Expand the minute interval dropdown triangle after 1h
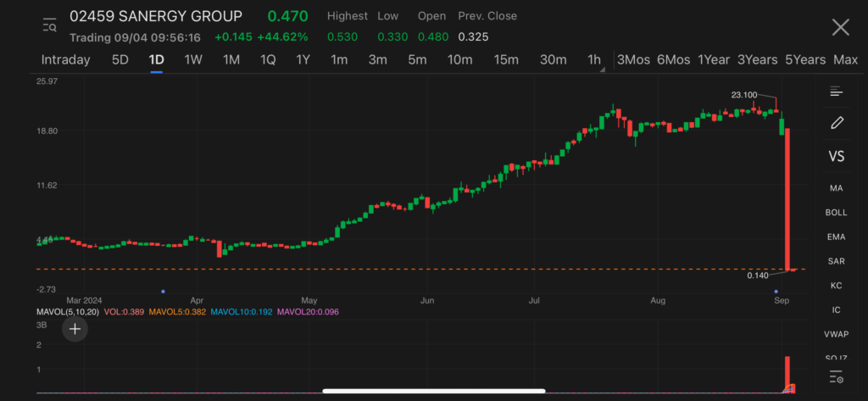This screenshot has height=401, width=868. pyautogui.click(x=603, y=70)
